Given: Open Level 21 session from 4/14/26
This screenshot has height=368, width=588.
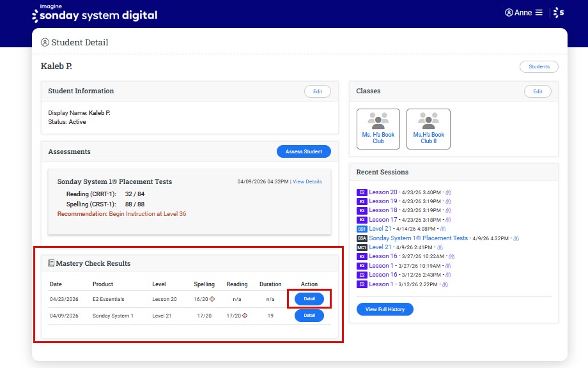Looking at the screenshot, I should click(x=380, y=229).
